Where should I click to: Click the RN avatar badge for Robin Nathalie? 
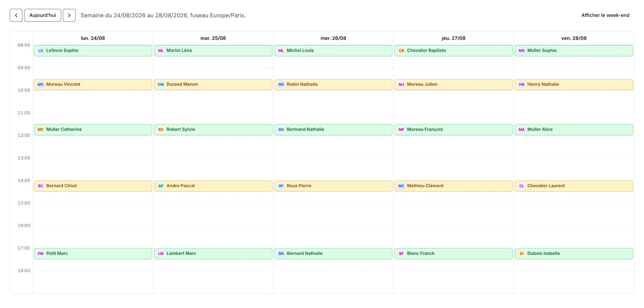click(x=281, y=85)
